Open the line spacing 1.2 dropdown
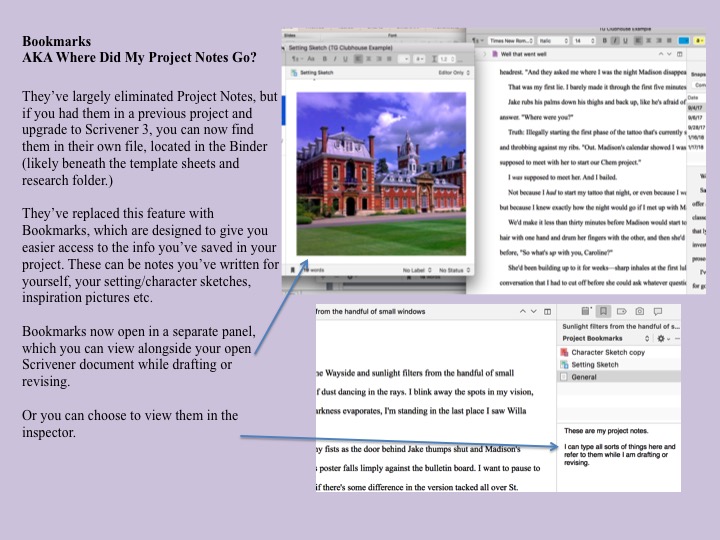 [446, 59]
